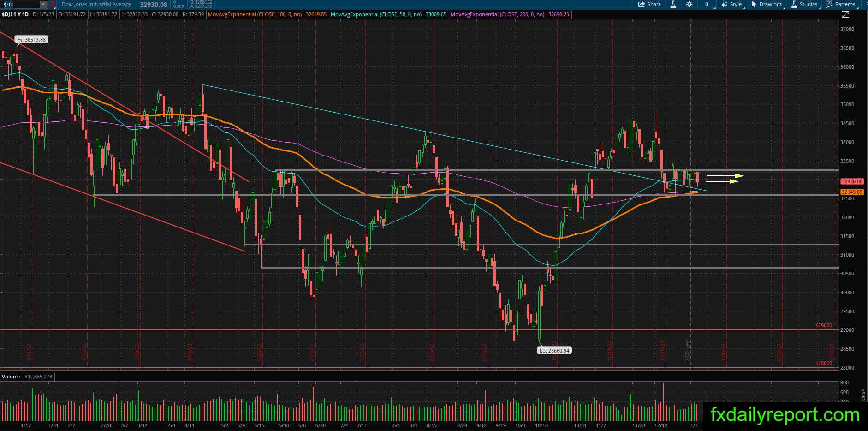Click the Lo: 28660.94 price bubble
868x431 pixels.
click(554, 351)
